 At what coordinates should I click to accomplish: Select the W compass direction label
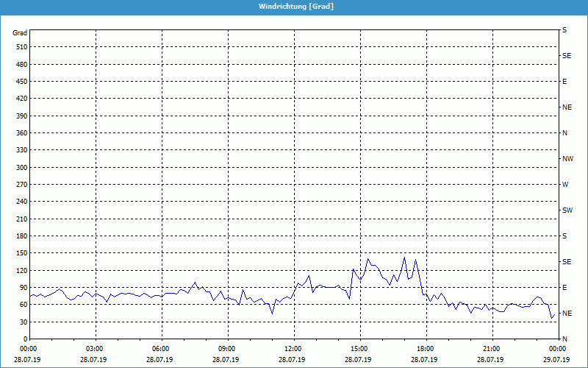tap(565, 185)
